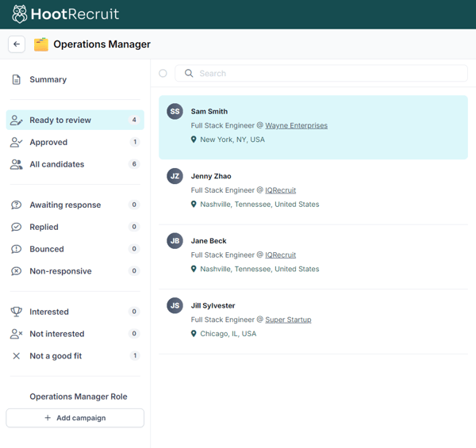
Task: Click the JZ avatar for Jenny Zhao
Action: pyautogui.click(x=175, y=176)
